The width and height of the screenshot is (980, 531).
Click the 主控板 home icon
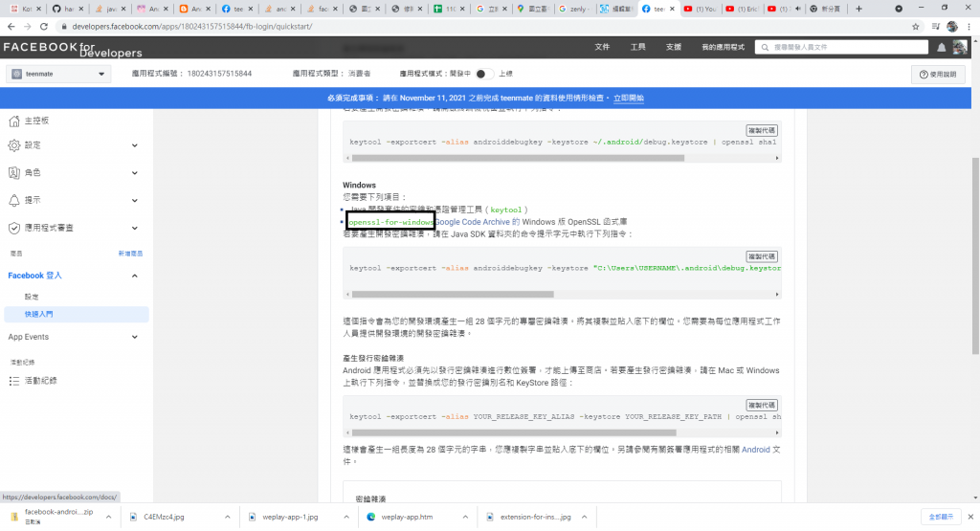14,121
